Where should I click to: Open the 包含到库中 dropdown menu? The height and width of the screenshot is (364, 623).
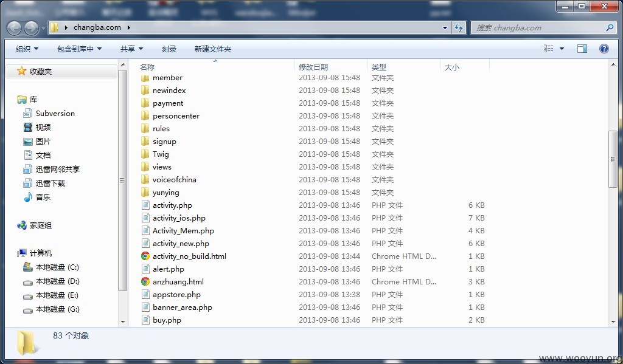coord(80,49)
